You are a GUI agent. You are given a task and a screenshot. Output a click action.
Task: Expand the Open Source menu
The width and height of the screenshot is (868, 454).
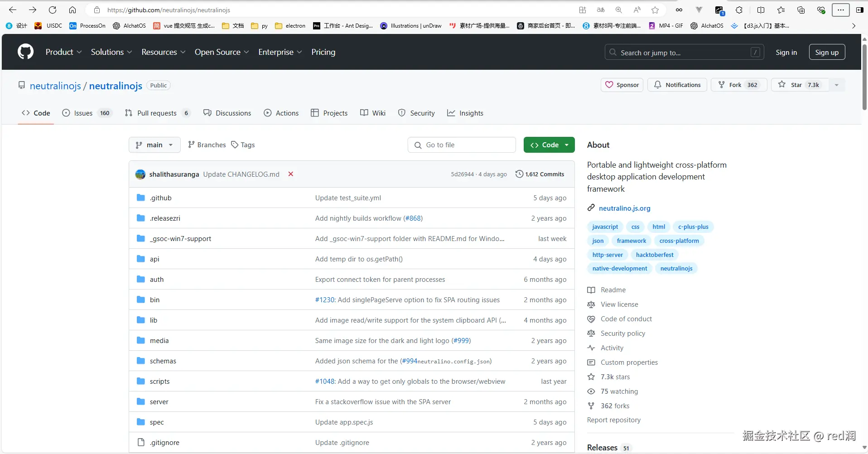tap(222, 52)
